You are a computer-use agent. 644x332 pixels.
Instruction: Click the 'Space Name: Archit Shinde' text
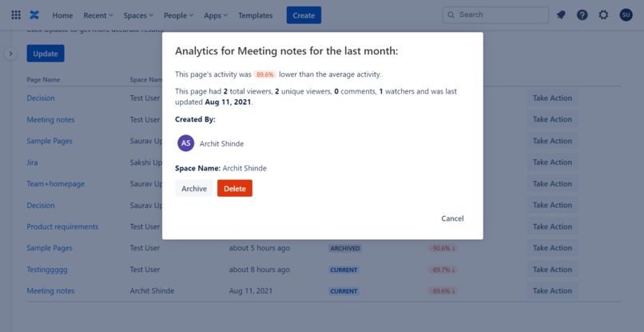(221, 168)
